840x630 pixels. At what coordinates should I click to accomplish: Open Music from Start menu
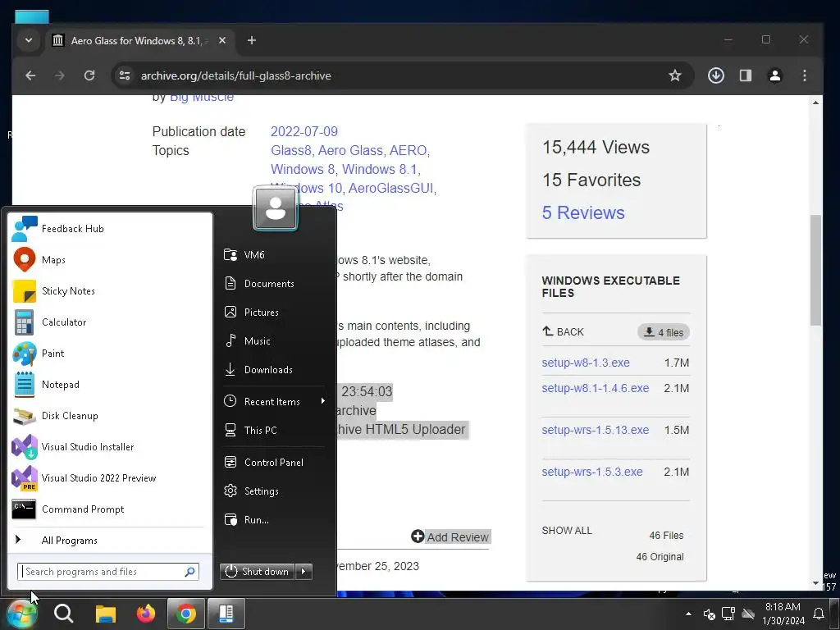[275, 340]
